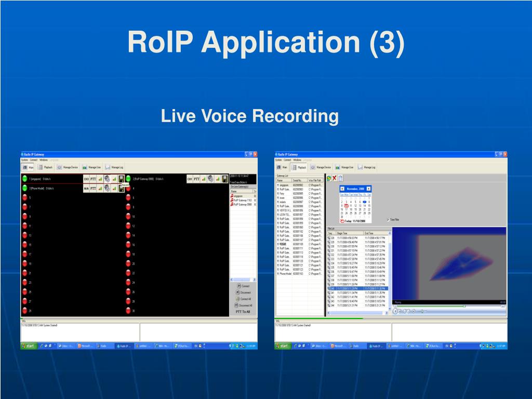Click record floppy icon on Phone Model row
This screenshot has width=532, height=399.
121,189
